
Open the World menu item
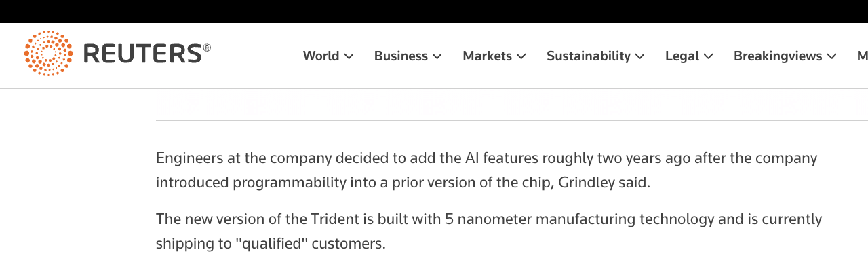pos(321,56)
